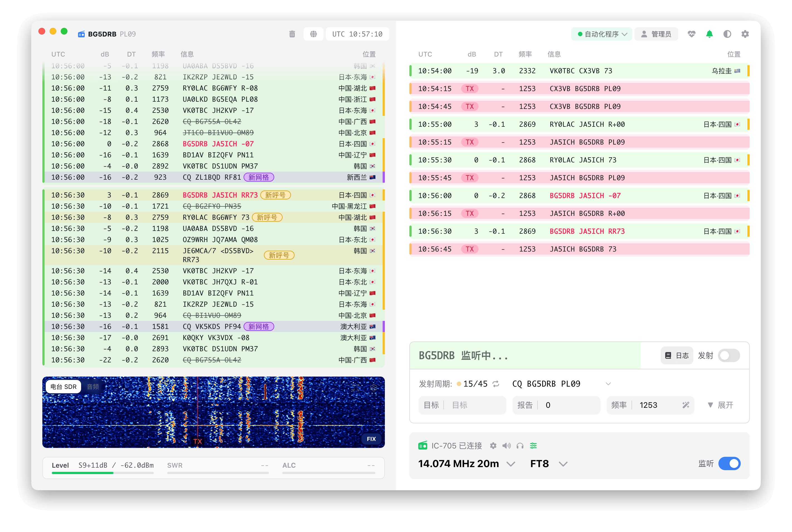Switch transmit cycle 15/45 with swap icon
The image size is (792, 532).
(496, 384)
